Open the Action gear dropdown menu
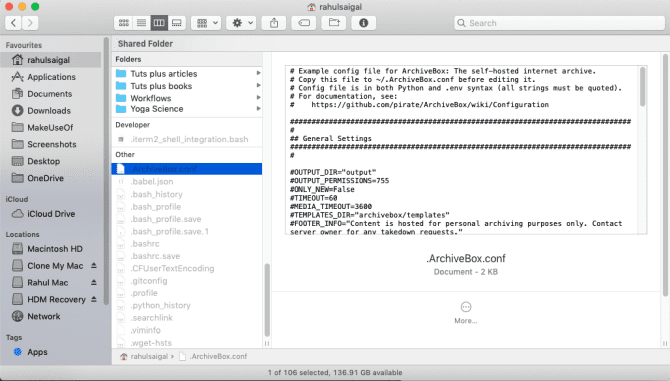670x381 pixels. (241, 23)
